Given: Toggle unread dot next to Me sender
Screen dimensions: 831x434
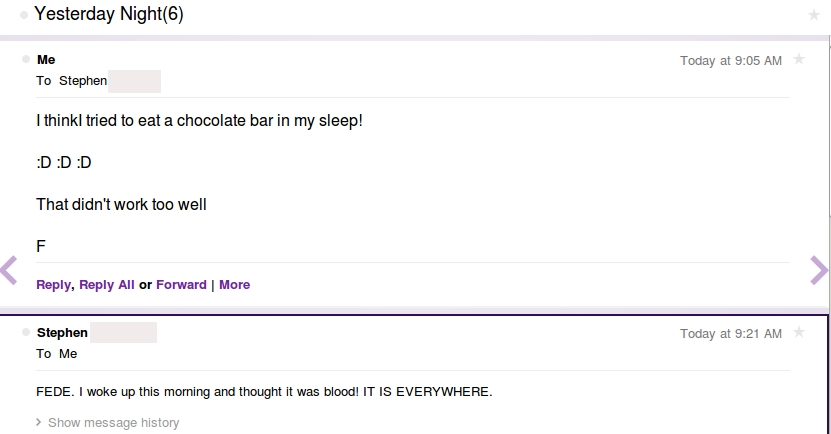Looking at the screenshot, I should point(26,59).
